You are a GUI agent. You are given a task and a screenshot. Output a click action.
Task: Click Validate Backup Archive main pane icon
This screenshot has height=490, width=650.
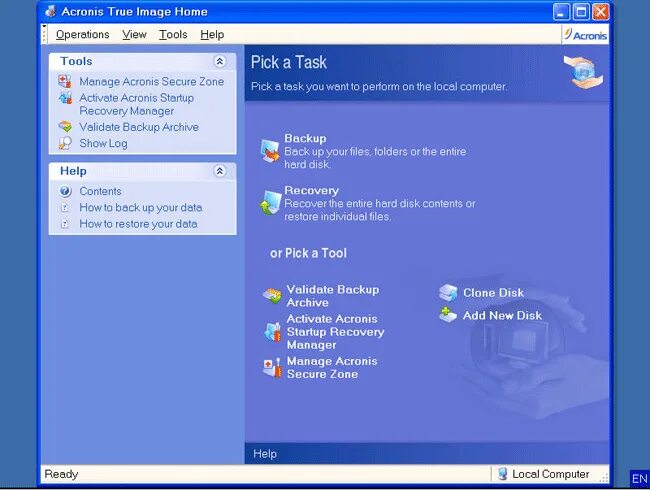point(272,296)
